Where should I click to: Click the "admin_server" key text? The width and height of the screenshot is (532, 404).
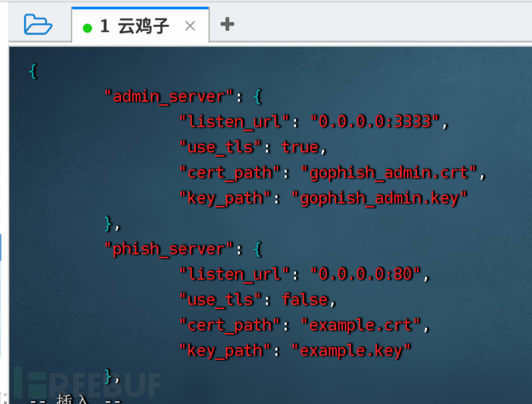coord(169,96)
